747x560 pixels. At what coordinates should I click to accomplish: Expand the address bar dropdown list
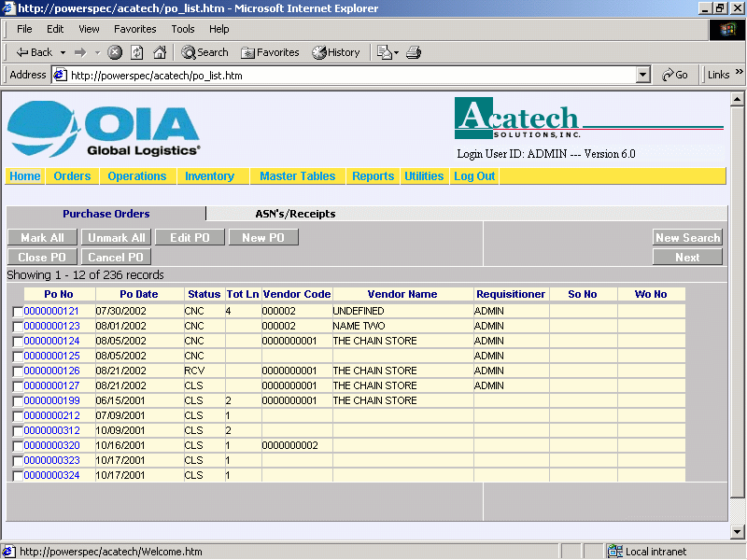click(643, 75)
